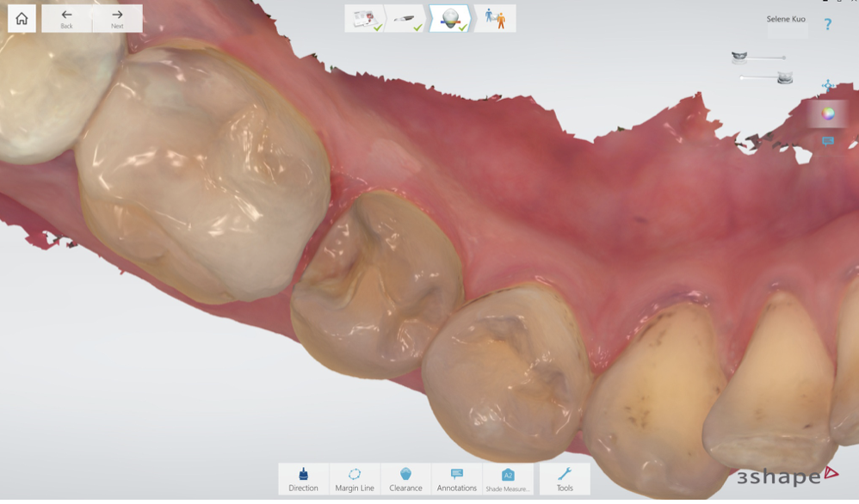Open the Shade Measurement tool

point(508,479)
